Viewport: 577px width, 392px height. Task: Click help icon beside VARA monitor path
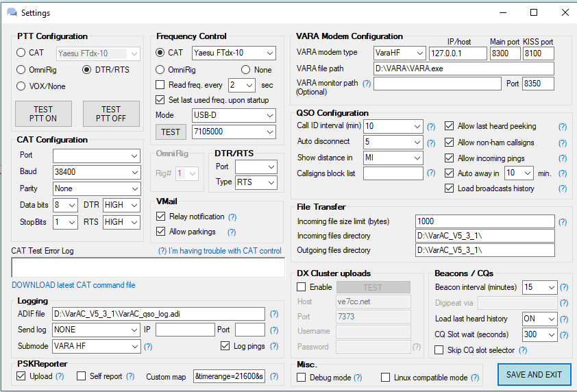coord(367,84)
